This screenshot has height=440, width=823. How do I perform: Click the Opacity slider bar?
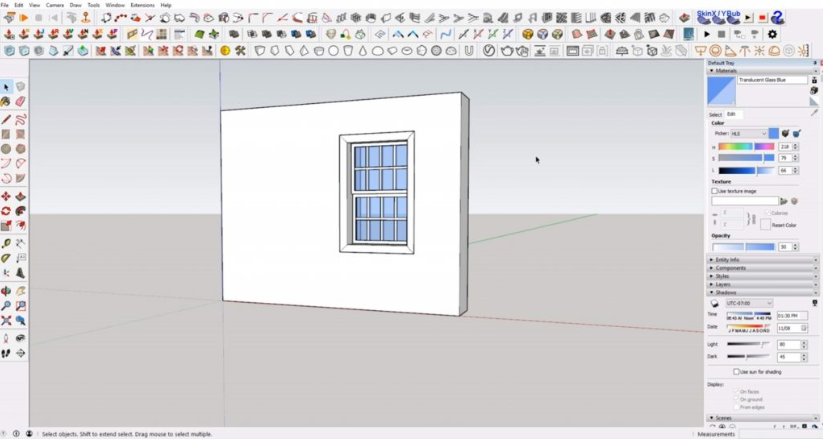tap(743, 247)
